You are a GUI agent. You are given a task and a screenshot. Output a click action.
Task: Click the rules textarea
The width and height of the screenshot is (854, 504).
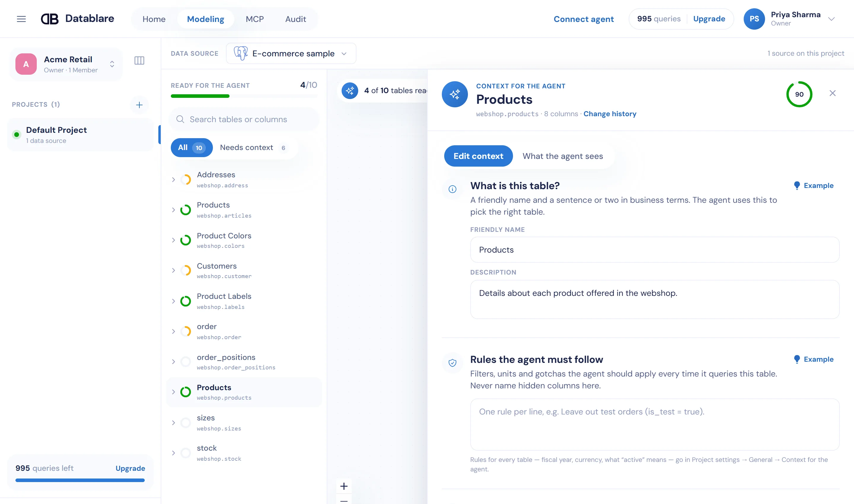(x=655, y=425)
